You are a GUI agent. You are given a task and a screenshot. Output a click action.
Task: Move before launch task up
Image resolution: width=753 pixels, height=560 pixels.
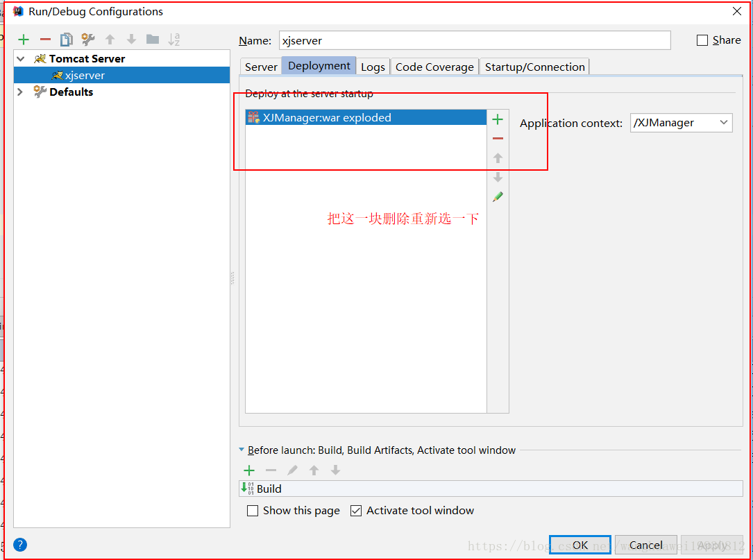pos(314,470)
